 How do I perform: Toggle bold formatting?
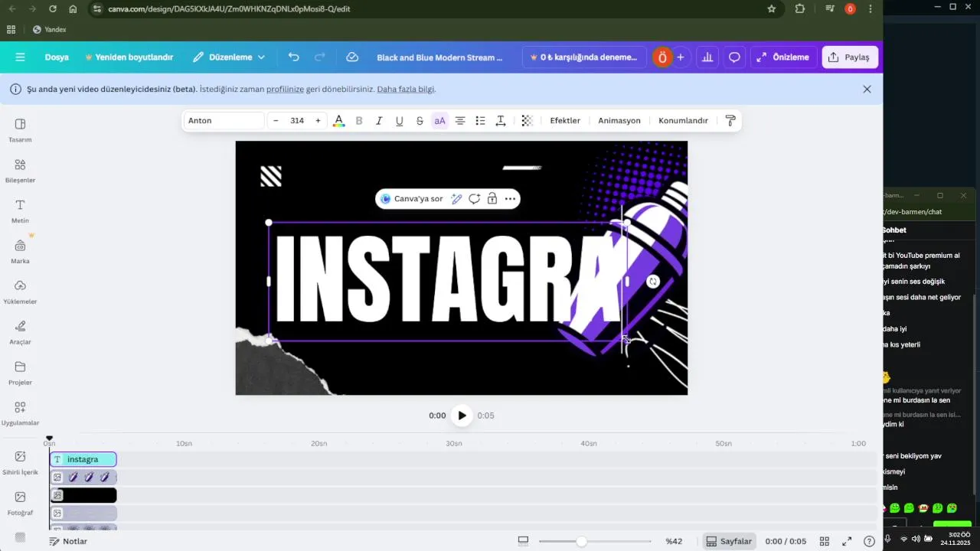[x=359, y=121]
